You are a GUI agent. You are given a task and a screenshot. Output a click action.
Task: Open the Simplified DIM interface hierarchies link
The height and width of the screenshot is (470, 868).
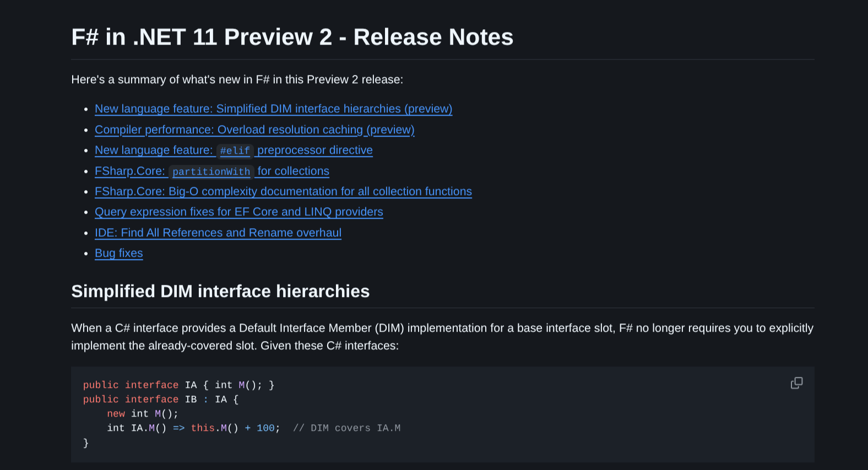[273, 109]
